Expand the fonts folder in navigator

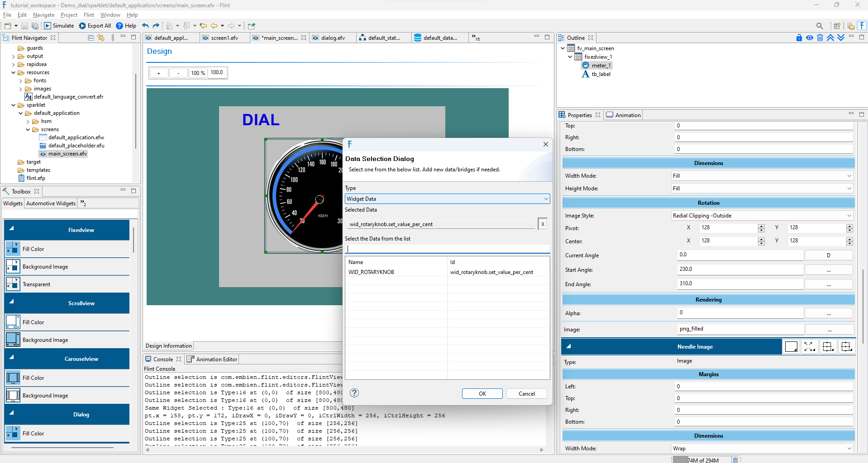(x=20, y=81)
